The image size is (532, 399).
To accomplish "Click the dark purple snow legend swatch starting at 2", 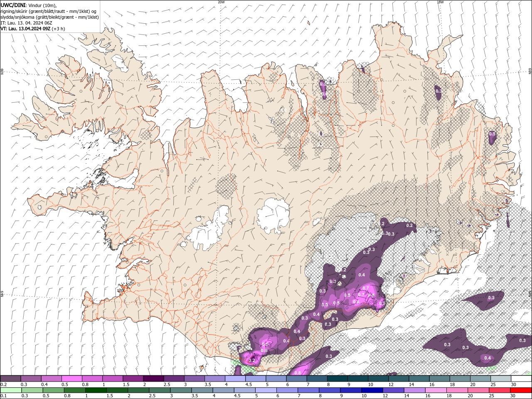I will [x=153, y=379].
